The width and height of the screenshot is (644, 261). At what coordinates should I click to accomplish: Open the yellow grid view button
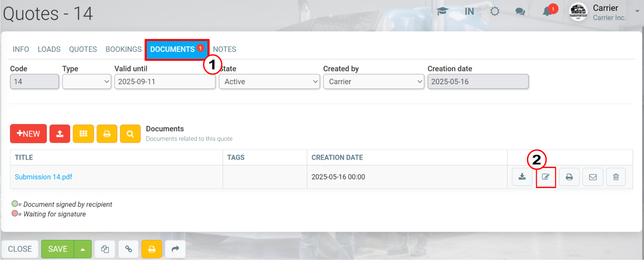[x=83, y=134]
